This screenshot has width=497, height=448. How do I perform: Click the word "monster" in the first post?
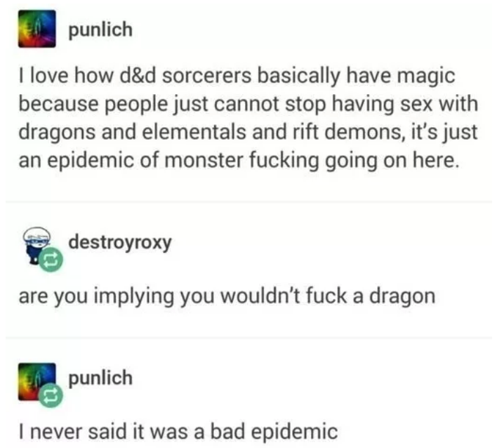(204, 160)
